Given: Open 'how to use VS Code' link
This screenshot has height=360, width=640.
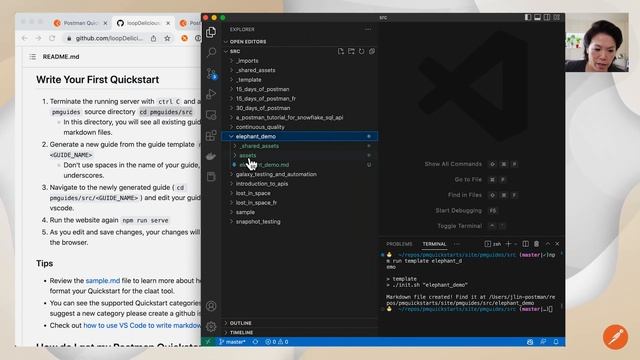Looking at the screenshot, I should (142, 325).
